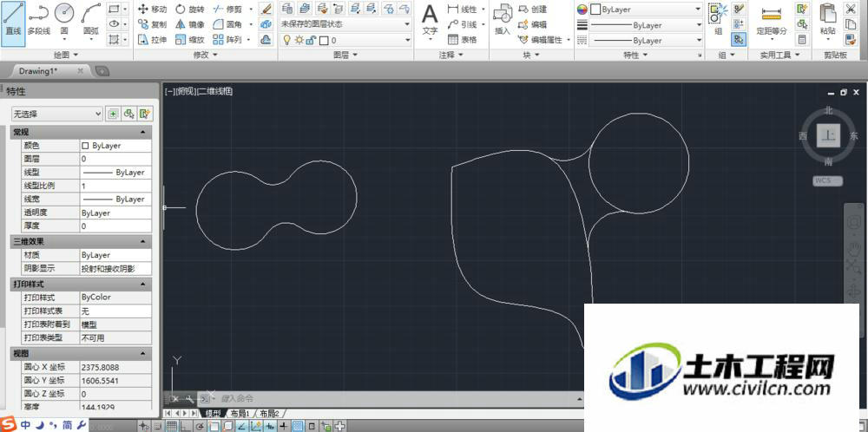
Task: Toggle object snap tracking in status bar
Action: (242, 426)
